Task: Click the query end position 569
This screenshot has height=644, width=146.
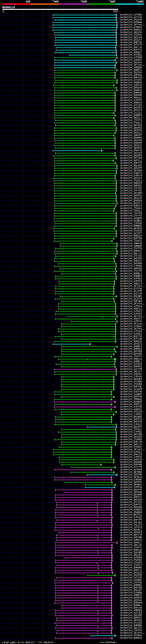Action: click(x=115, y=11)
